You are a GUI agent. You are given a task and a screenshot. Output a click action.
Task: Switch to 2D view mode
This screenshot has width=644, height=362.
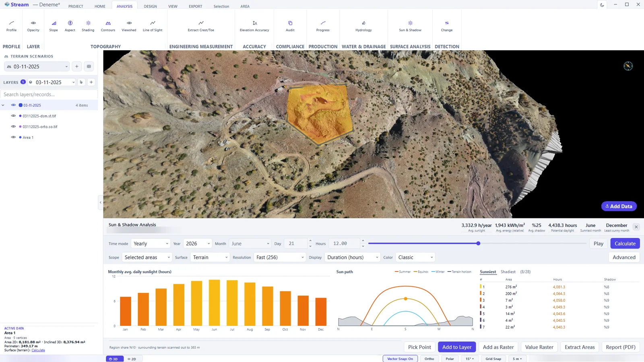coord(132,359)
